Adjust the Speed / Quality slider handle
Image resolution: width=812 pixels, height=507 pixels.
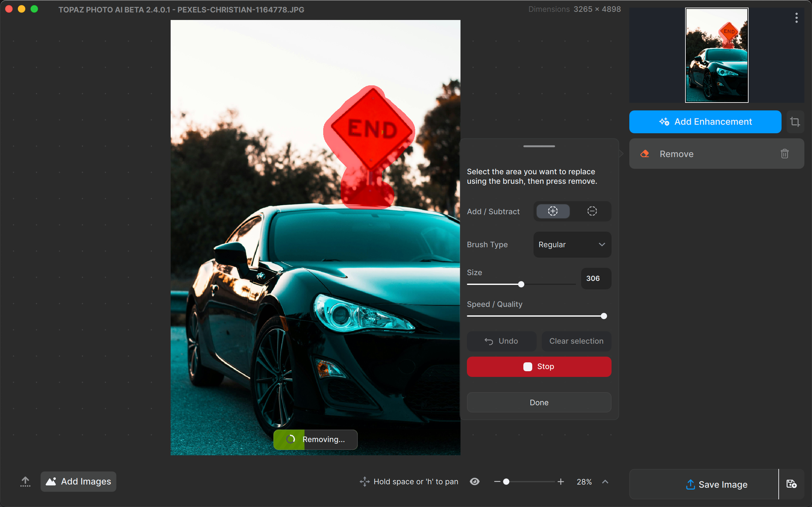click(x=604, y=316)
